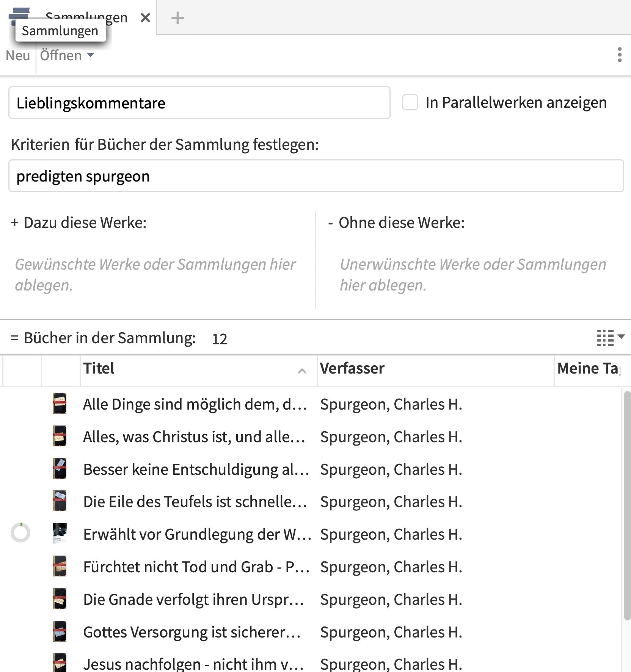This screenshot has width=631, height=672.
Task: Click the criteria field with predigten spurgeon
Action: pos(316,176)
